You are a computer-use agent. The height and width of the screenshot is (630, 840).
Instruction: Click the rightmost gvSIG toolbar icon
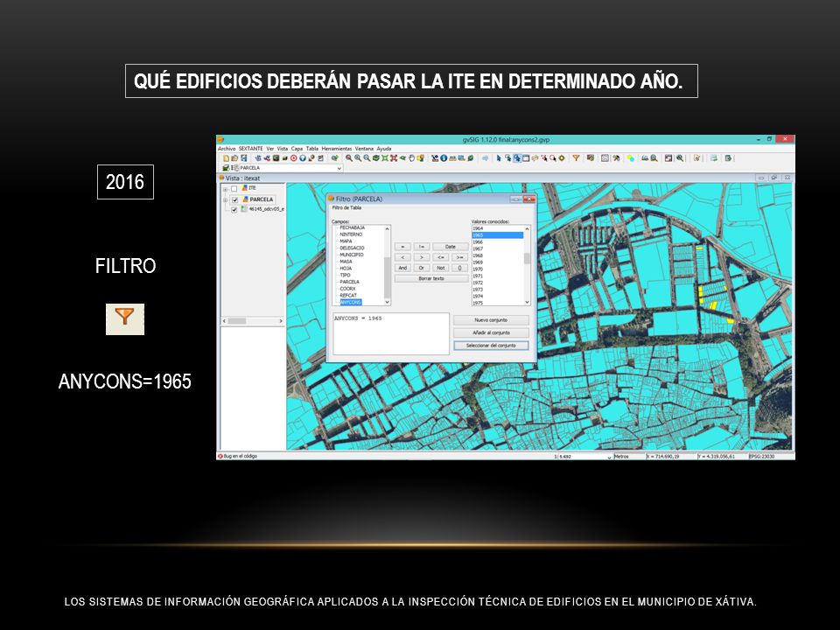[728, 158]
